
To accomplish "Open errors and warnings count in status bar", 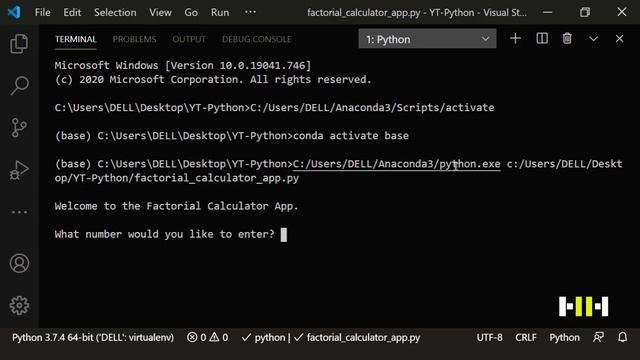I will tap(208, 337).
